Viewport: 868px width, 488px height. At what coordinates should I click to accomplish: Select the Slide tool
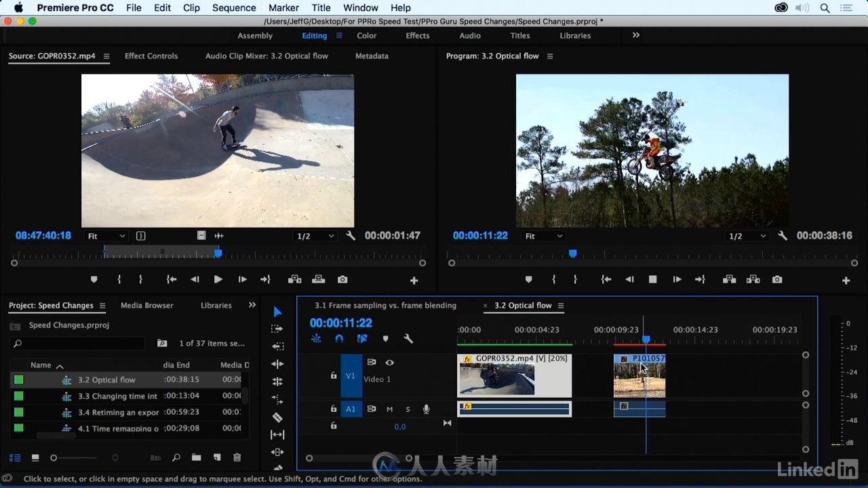click(277, 452)
